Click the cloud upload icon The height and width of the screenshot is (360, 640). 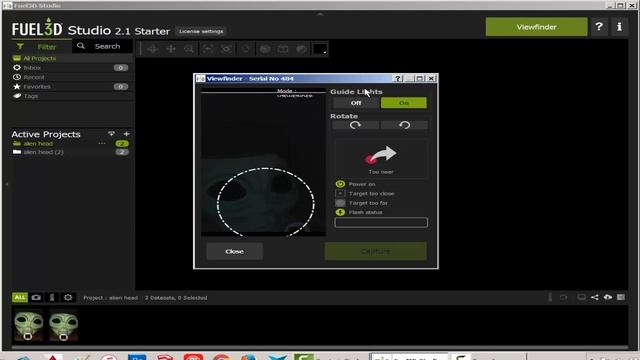tap(608, 297)
